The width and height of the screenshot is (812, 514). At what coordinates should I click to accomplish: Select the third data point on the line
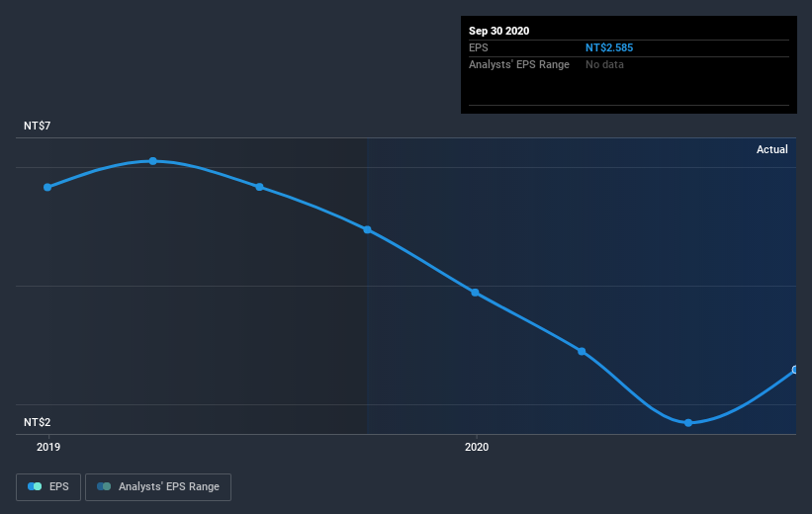pyautogui.click(x=259, y=187)
